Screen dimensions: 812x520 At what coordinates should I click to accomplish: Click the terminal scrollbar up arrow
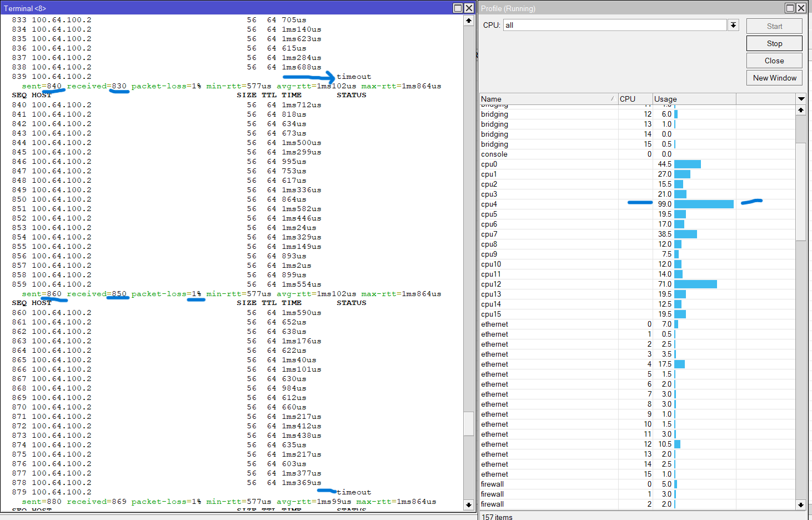point(469,21)
